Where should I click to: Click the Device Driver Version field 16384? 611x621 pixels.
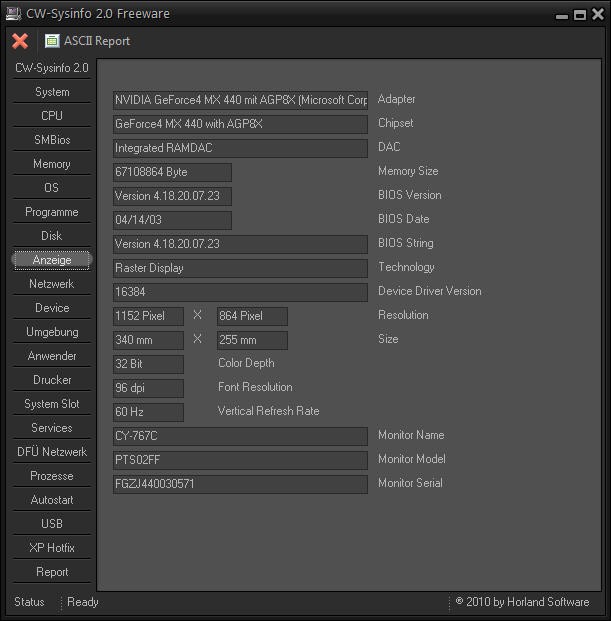(240, 292)
